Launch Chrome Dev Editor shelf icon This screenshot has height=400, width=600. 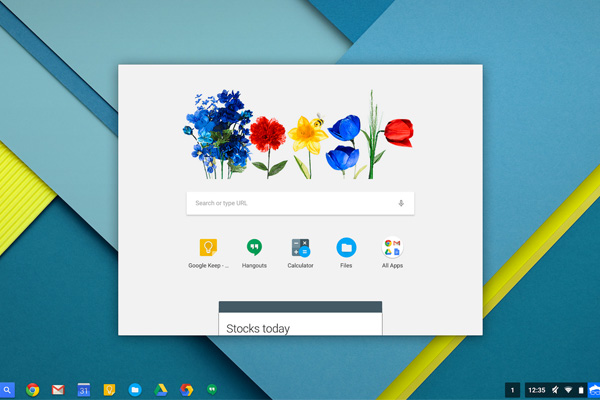click(186, 390)
